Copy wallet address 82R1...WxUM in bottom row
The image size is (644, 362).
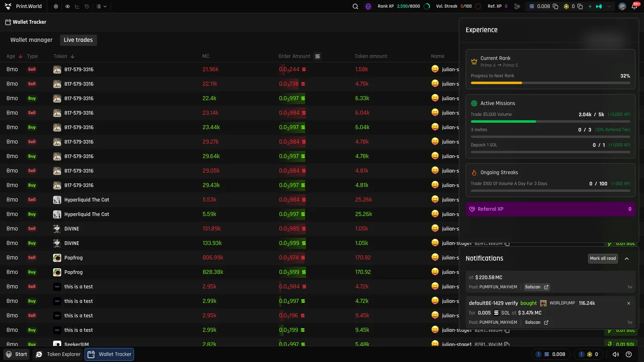coord(507,344)
